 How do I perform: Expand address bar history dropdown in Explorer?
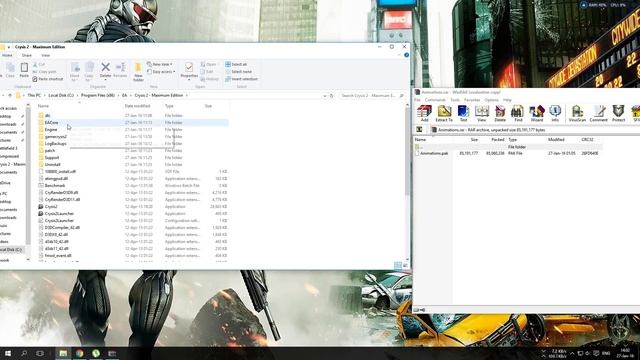coord(325,96)
